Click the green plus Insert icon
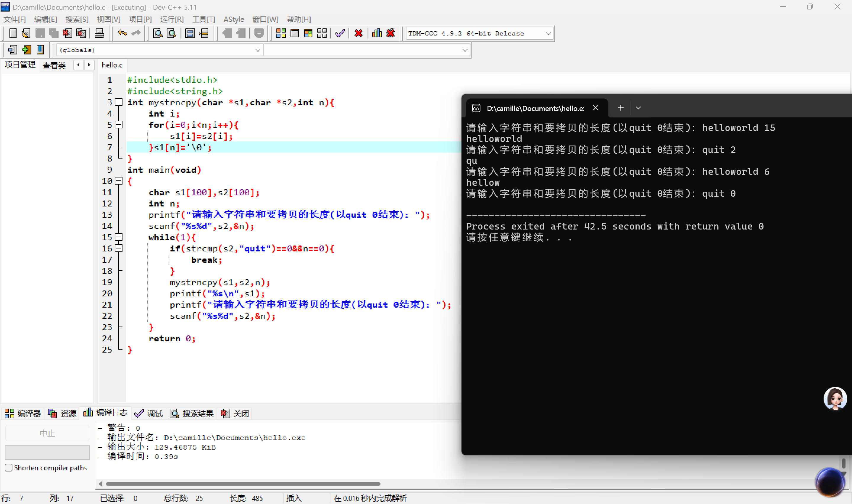Image resolution: width=852 pixels, height=504 pixels. point(26,50)
